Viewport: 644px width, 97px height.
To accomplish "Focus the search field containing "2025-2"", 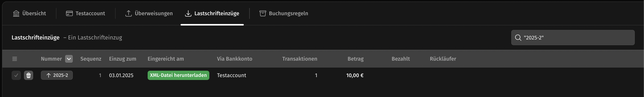I will pos(573,38).
